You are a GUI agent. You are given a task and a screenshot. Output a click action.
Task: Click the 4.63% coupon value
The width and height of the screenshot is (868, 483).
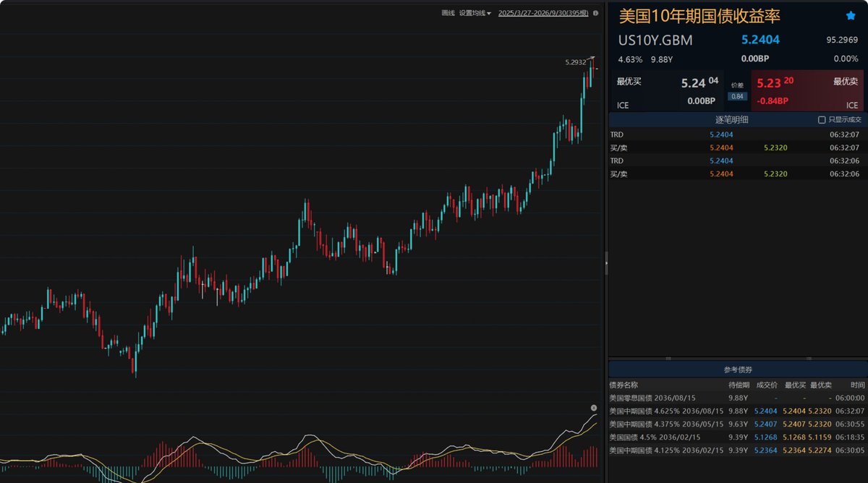click(x=630, y=59)
